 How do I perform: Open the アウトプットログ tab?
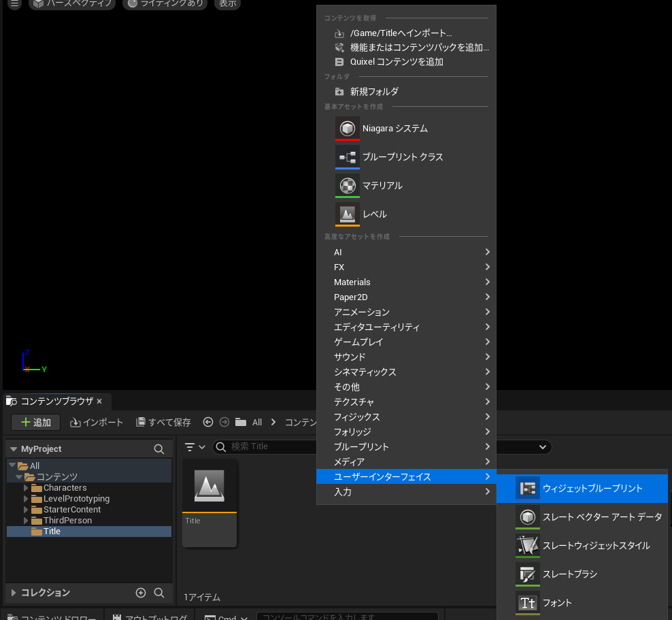click(150, 616)
